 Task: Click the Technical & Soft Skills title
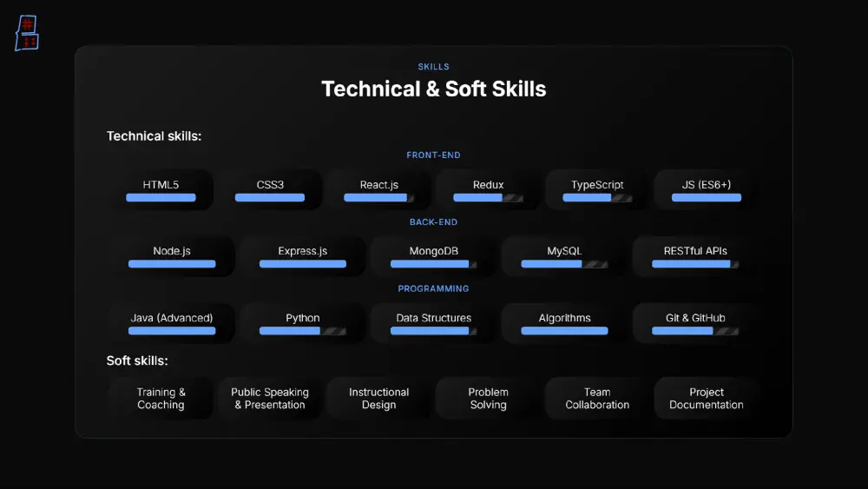[x=433, y=89]
